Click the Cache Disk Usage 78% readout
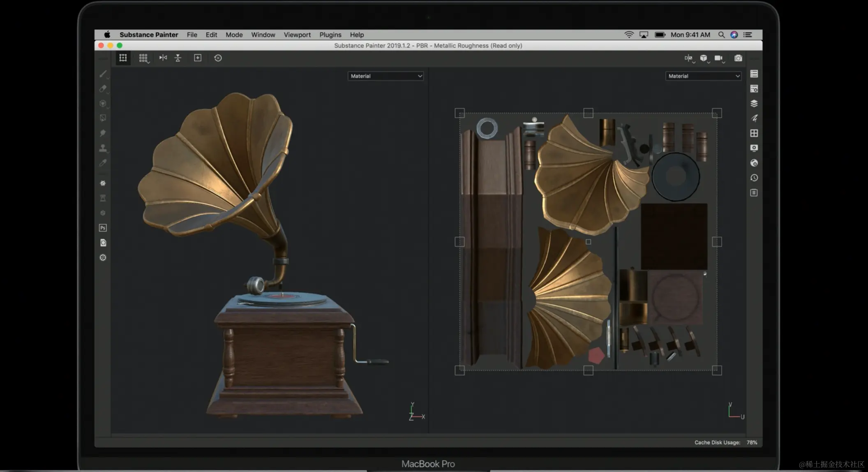This screenshot has height=472, width=868. click(x=725, y=442)
